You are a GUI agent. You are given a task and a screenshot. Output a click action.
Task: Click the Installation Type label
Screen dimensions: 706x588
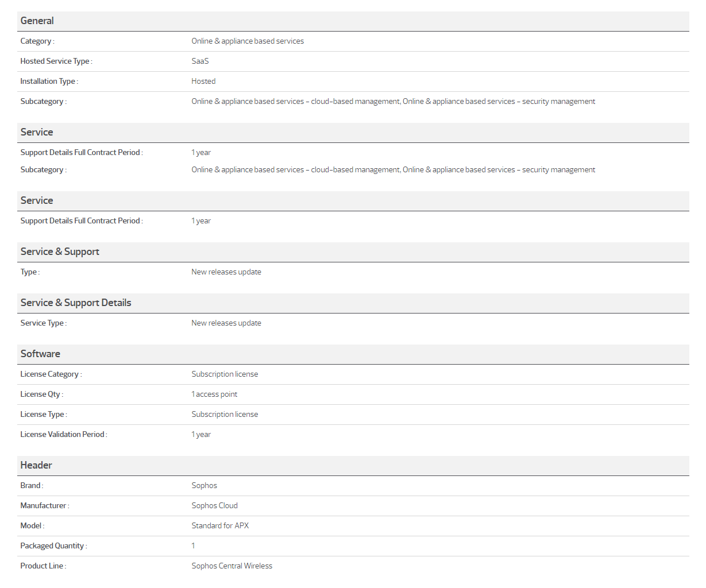49,82
